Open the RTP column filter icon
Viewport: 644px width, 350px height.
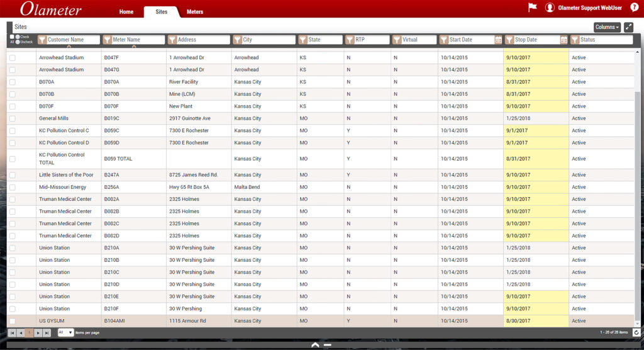coord(350,40)
